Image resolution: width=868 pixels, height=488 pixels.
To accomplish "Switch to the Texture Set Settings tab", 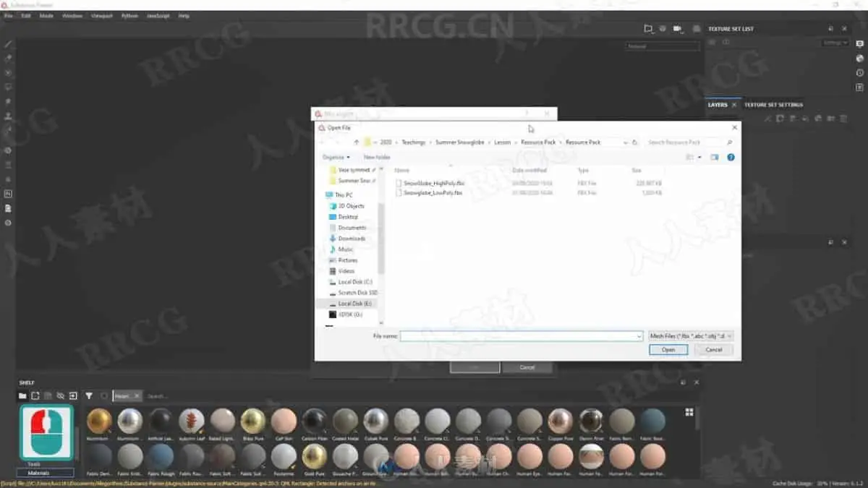I will point(773,105).
